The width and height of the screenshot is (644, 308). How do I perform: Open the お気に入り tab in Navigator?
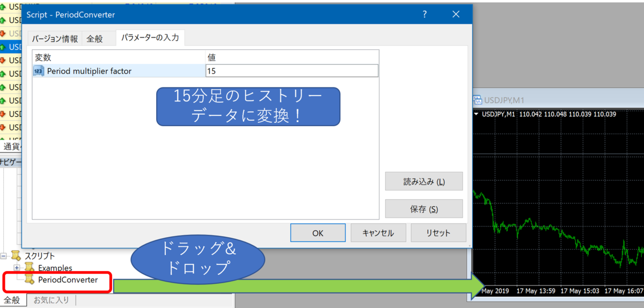pos(52,300)
